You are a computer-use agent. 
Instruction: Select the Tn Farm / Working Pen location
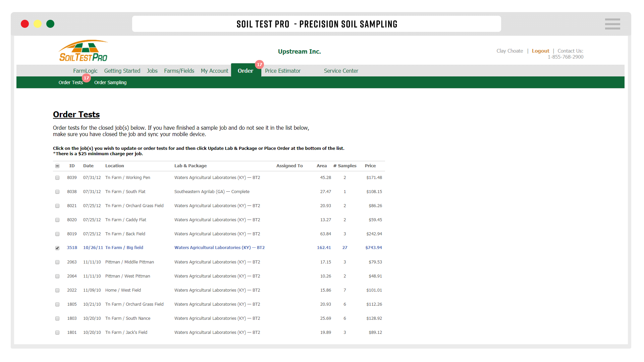(128, 178)
